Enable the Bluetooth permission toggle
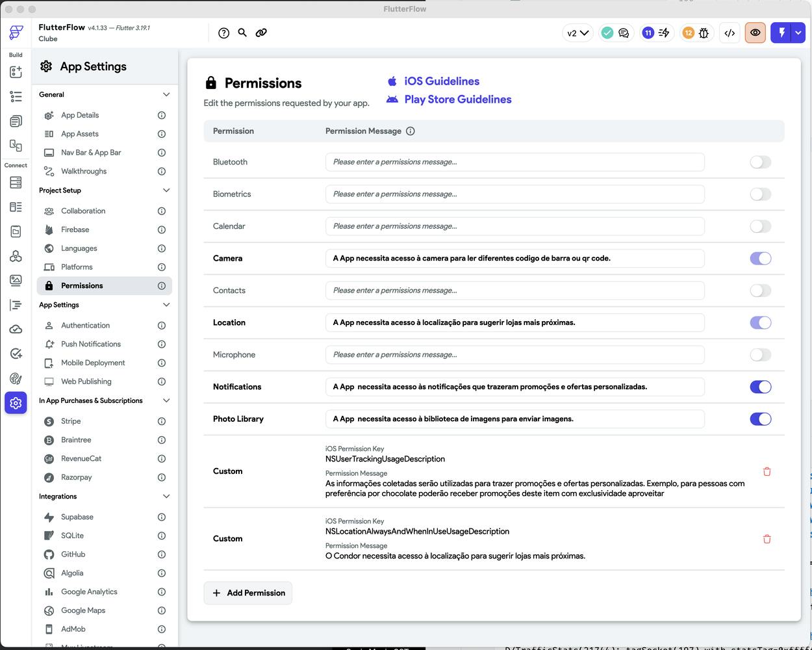812x650 pixels. point(760,162)
